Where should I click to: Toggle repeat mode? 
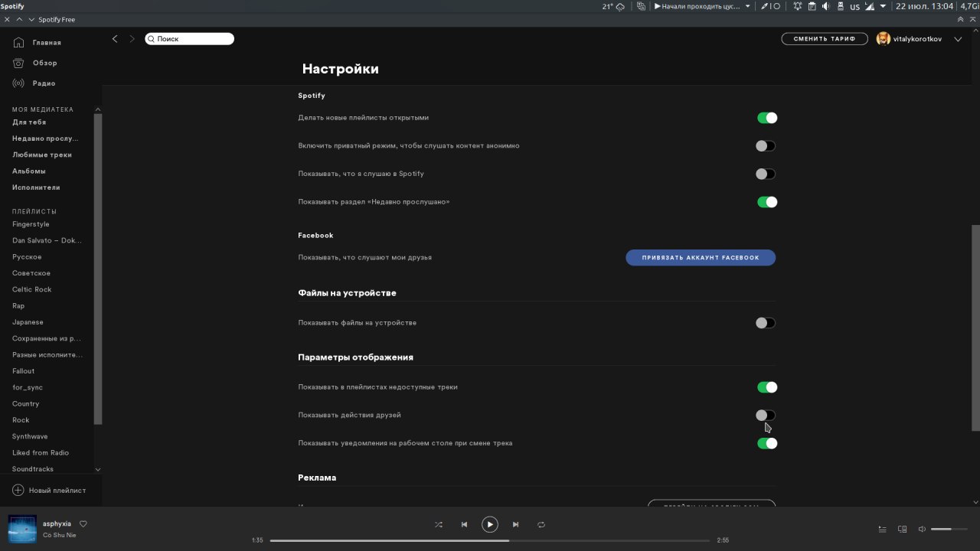tap(541, 525)
